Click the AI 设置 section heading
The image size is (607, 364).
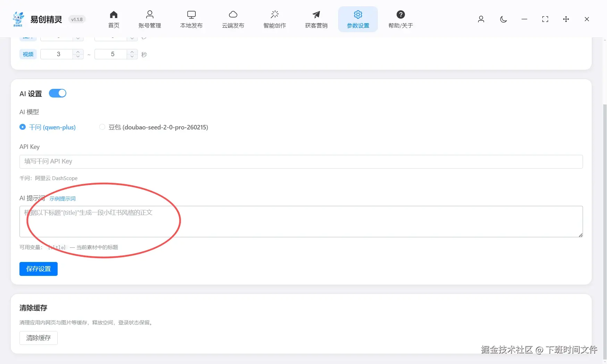31,94
